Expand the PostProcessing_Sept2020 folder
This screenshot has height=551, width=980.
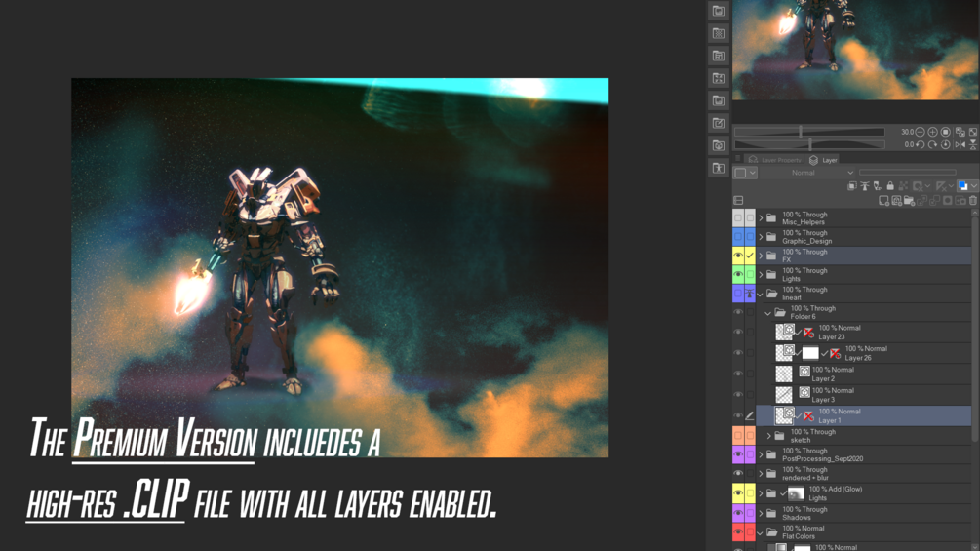click(x=761, y=454)
